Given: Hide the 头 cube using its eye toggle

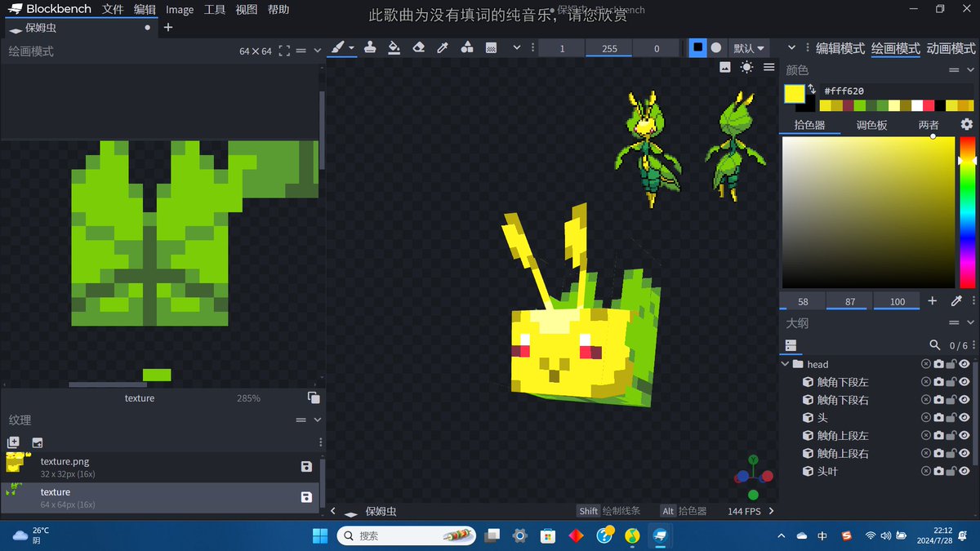Looking at the screenshot, I should 964,417.
